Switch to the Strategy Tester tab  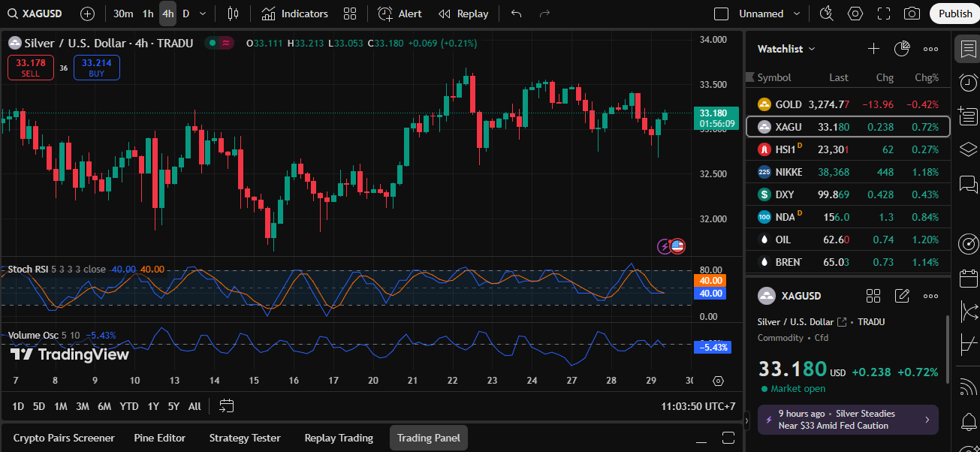pyautogui.click(x=245, y=438)
